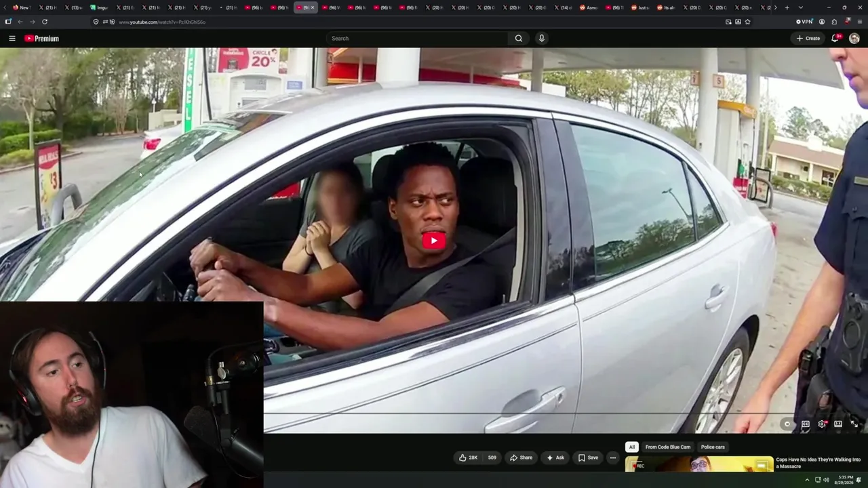
Task: Focus the YouTube Search field
Action: pos(416,39)
